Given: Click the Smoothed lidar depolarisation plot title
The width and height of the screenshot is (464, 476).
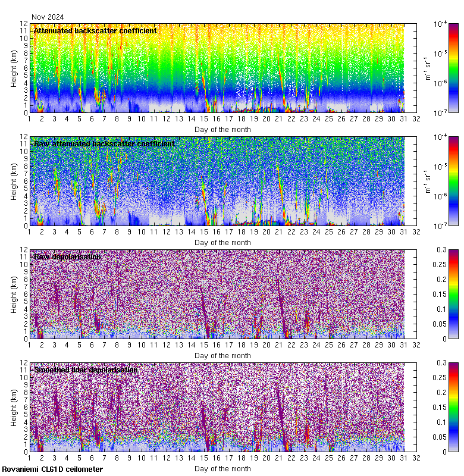Looking at the screenshot, I should (x=86, y=370).
